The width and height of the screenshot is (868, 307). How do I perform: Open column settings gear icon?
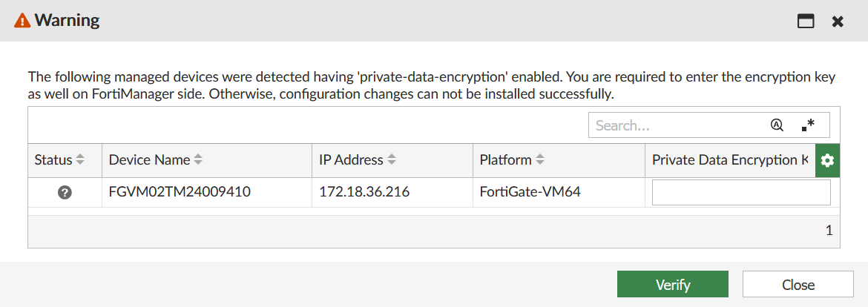pyautogui.click(x=827, y=160)
